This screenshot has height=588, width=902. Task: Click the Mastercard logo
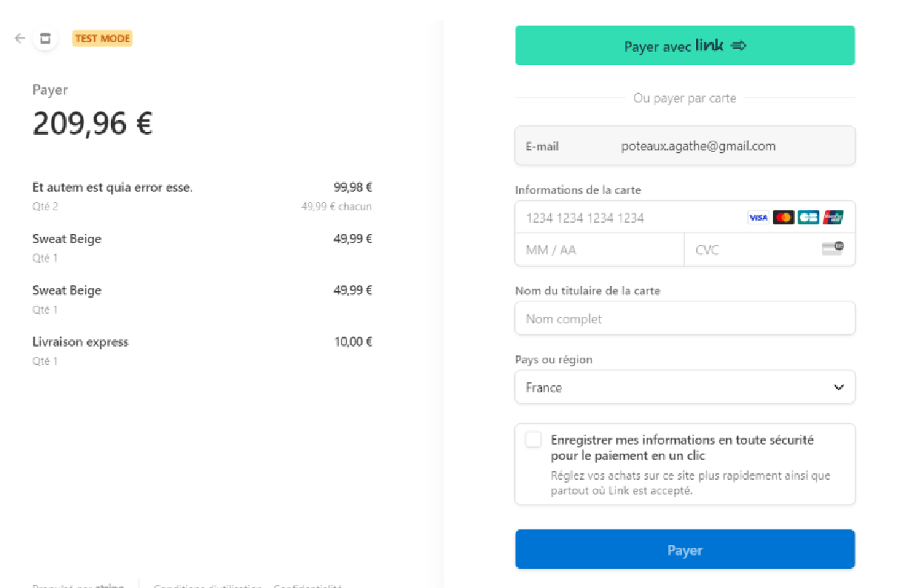pos(784,218)
